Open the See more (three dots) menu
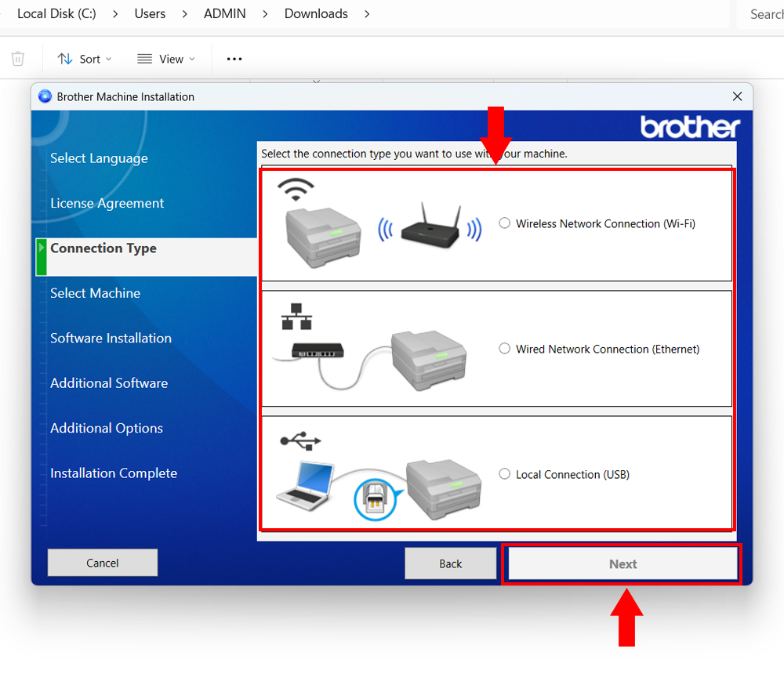The width and height of the screenshot is (784, 692). [234, 59]
